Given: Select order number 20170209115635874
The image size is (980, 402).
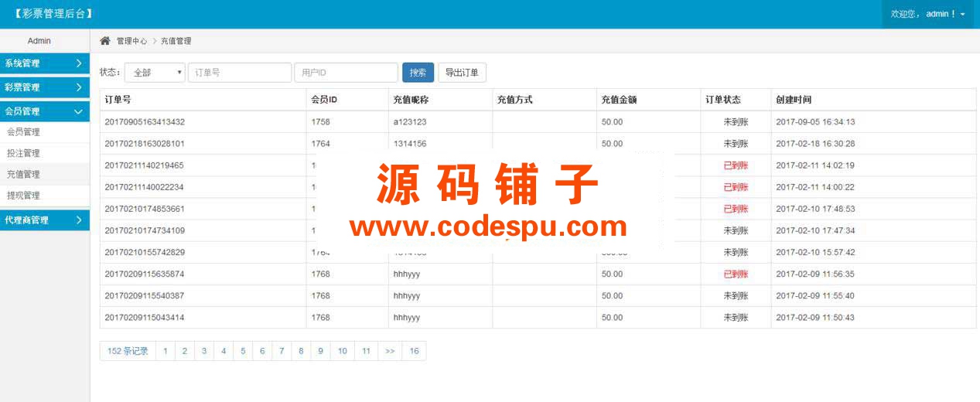Looking at the screenshot, I should pos(145,274).
